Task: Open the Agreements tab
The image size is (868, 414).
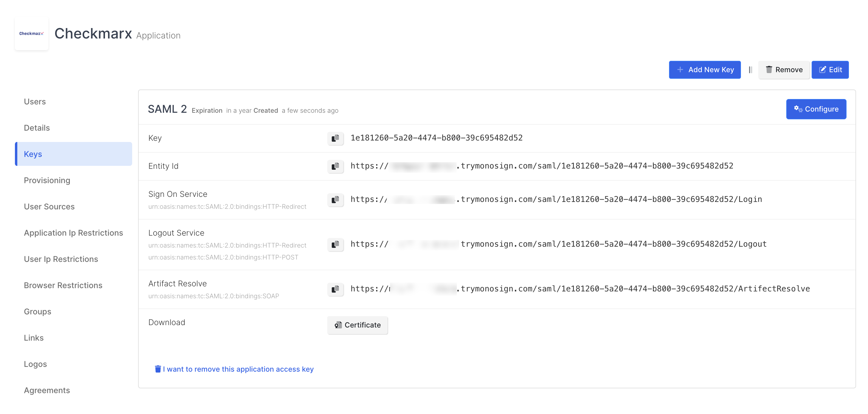Action: pyautogui.click(x=47, y=390)
